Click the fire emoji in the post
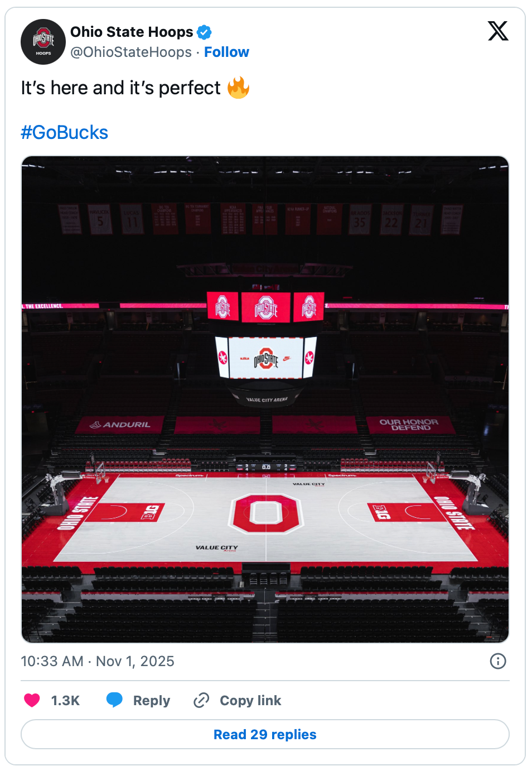This screenshot has width=532, height=771. click(x=238, y=88)
